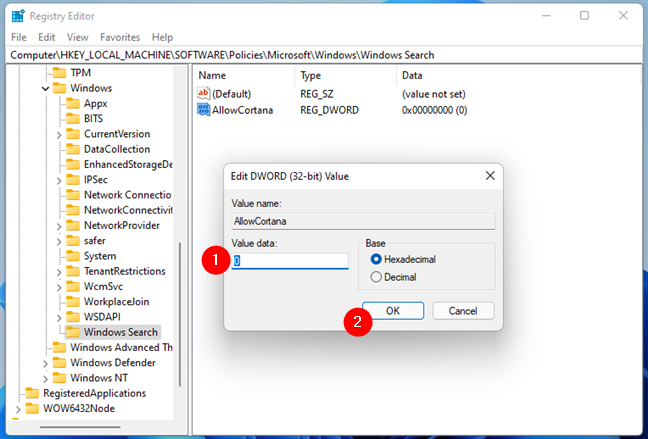
Task: Click the (value not set) data cell
Action: click(434, 94)
